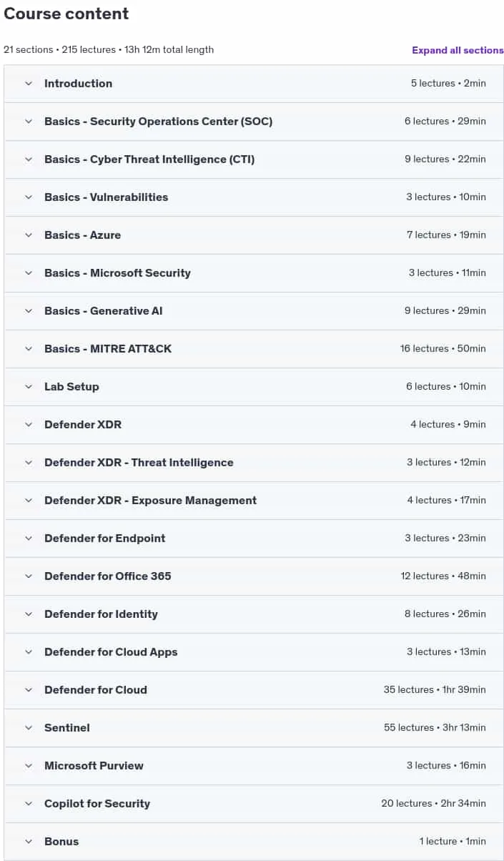
Task: Click Basics - Azure title text
Action: coord(82,235)
